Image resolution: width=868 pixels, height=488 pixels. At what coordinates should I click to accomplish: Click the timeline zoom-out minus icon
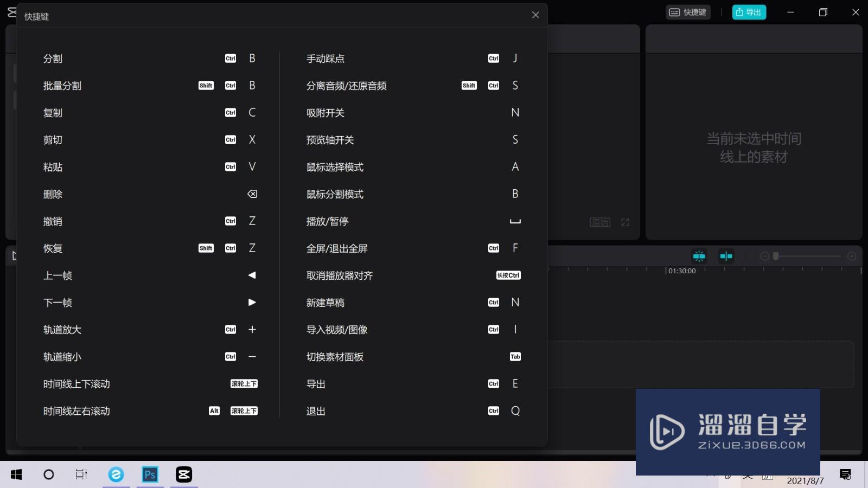click(765, 256)
